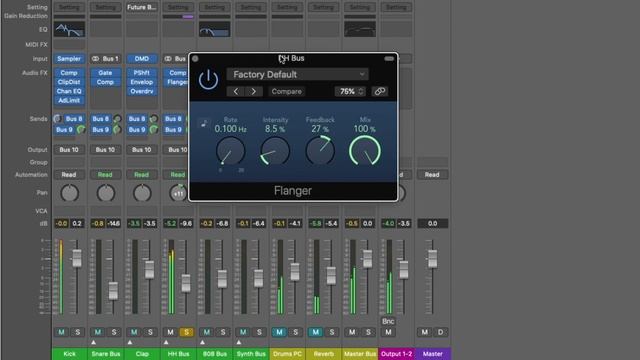Open Snare Bus output Bus 10 menu
This screenshot has width=640, height=360.
pos(105,150)
